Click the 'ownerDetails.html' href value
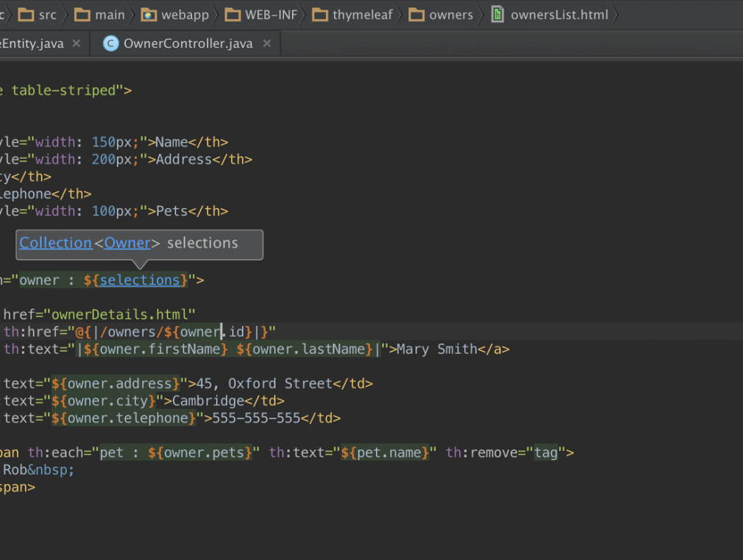 pos(119,314)
